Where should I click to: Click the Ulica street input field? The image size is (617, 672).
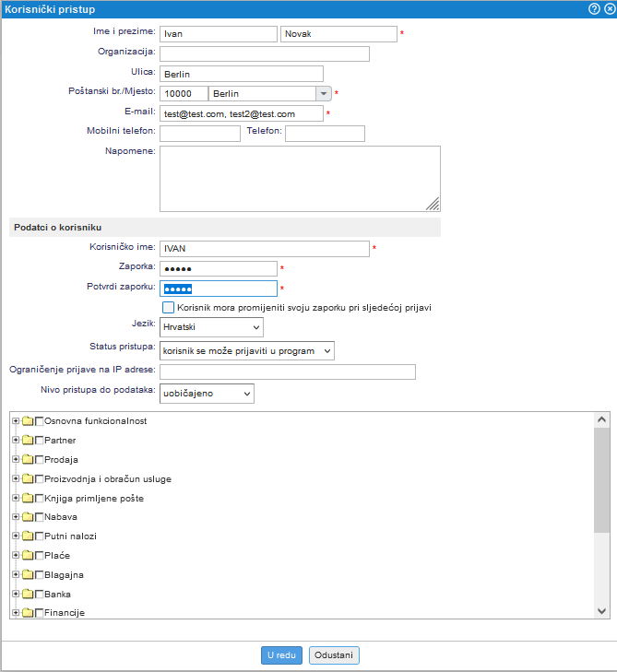point(242,74)
